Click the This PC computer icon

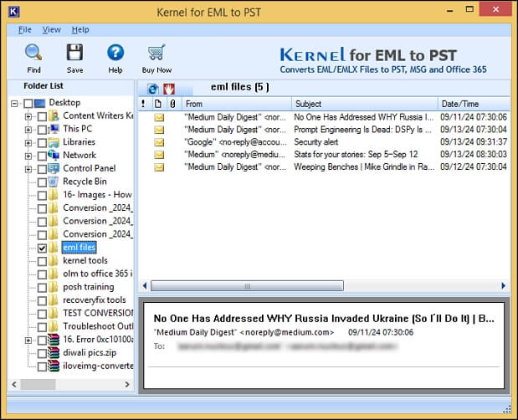click(54, 129)
